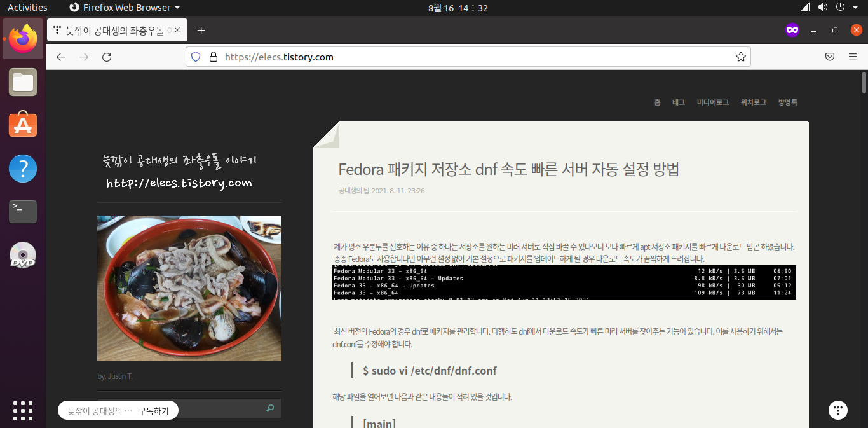868x428 pixels.
Task: Click the page vertical scrollbar
Action: click(x=864, y=83)
